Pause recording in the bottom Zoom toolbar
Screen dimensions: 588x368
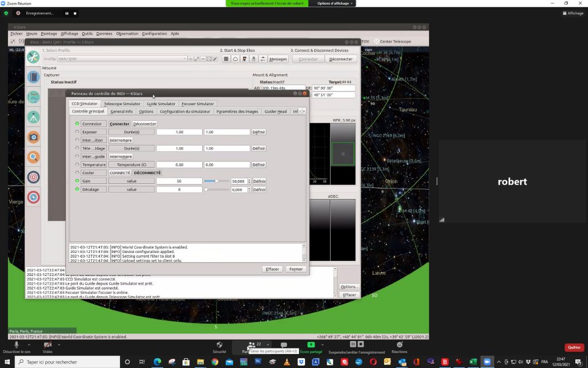tap(353, 344)
